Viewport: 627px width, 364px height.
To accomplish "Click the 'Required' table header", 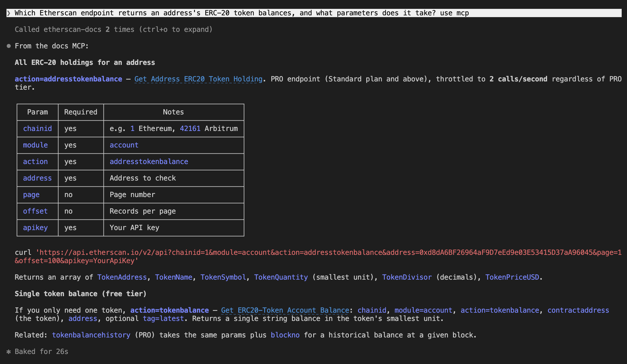I will pyautogui.click(x=81, y=112).
